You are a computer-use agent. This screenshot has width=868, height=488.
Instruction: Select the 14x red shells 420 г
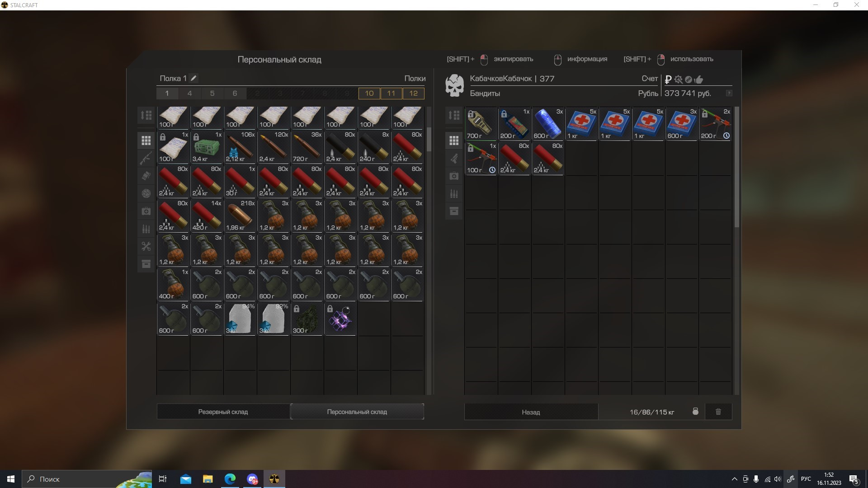tap(207, 216)
